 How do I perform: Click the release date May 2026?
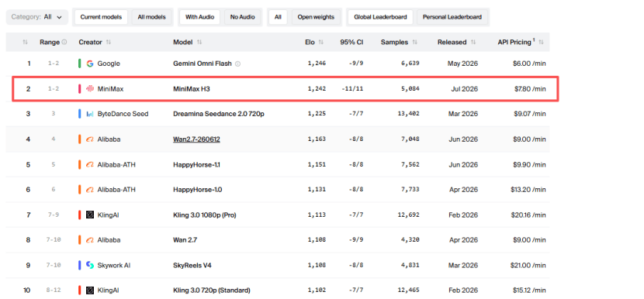click(x=462, y=64)
